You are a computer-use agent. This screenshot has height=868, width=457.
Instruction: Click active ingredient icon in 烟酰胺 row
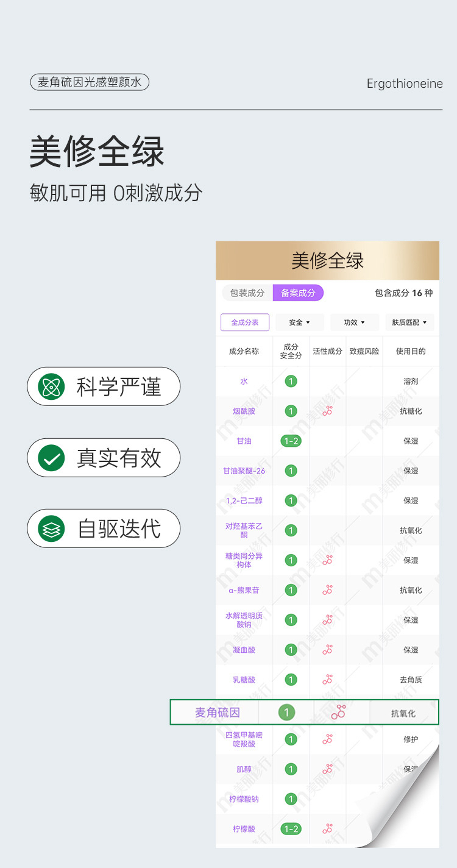(x=327, y=411)
